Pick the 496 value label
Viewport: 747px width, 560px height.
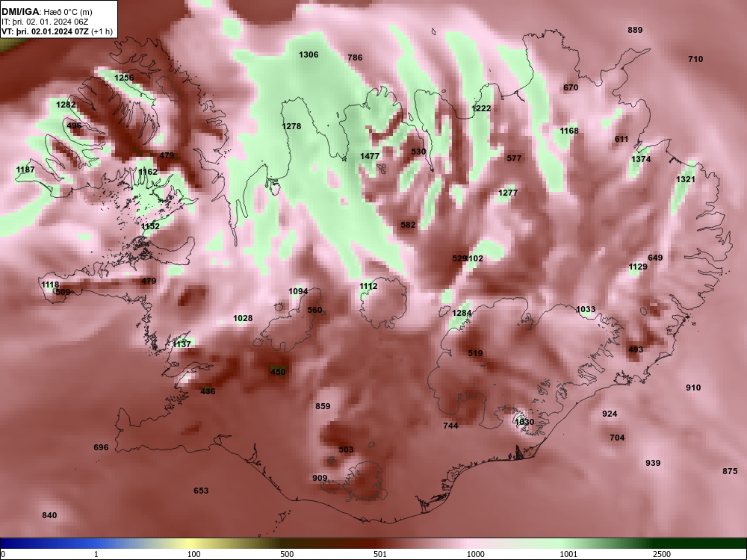tap(74, 125)
